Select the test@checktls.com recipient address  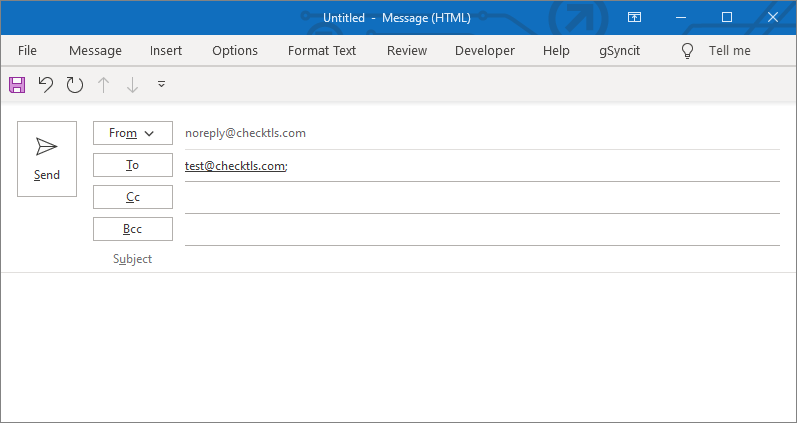tap(236, 166)
